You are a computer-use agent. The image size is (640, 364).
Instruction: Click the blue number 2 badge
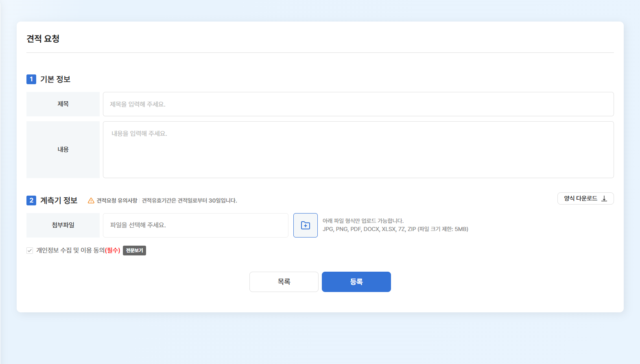pyautogui.click(x=31, y=201)
